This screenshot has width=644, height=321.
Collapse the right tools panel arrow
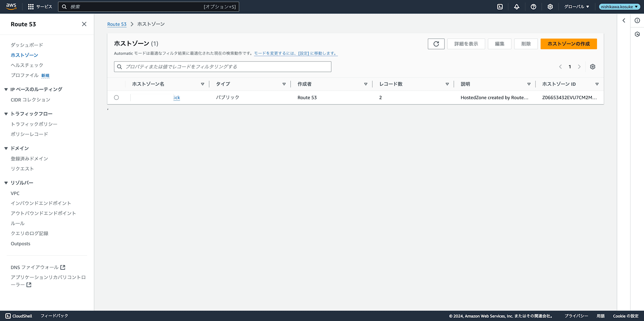[x=624, y=21]
